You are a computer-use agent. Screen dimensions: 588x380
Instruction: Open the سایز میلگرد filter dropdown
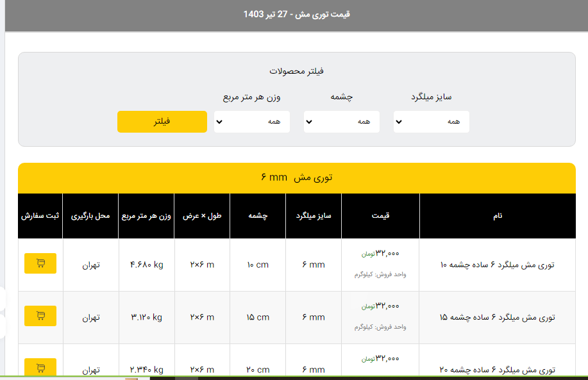point(431,122)
